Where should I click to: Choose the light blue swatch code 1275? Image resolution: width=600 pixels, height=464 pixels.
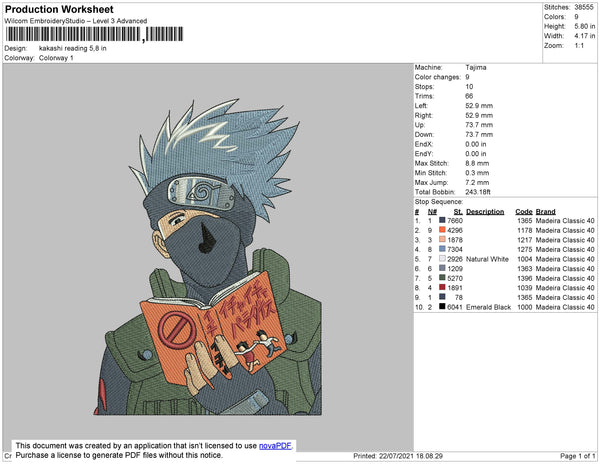point(442,249)
